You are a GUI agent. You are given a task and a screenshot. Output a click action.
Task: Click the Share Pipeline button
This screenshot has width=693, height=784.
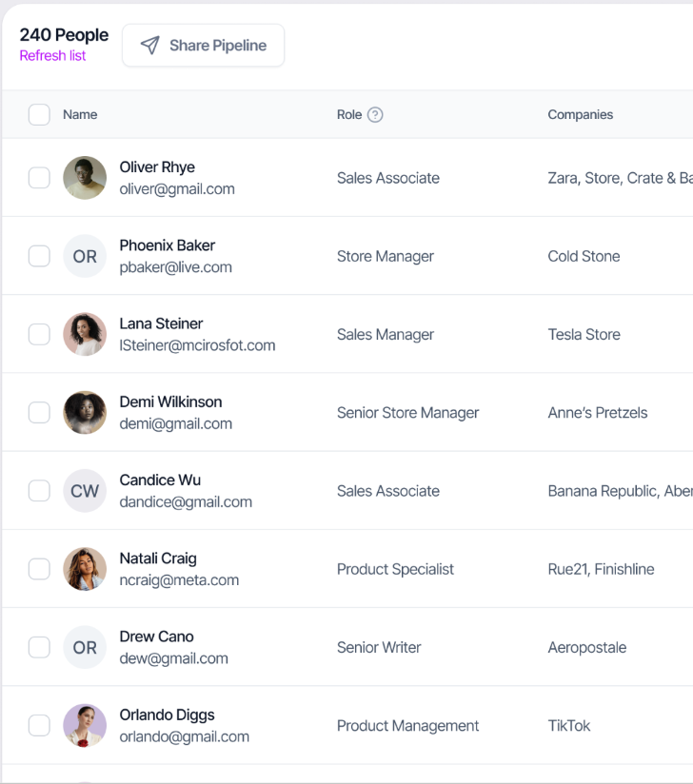point(204,46)
